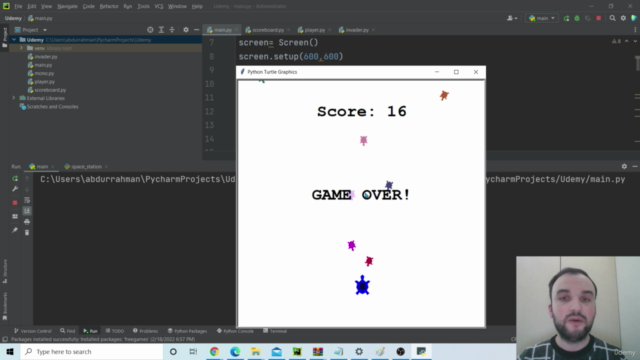Click Select Opened File target icon in Project panel
This screenshot has width=640, height=360.
point(150,30)
